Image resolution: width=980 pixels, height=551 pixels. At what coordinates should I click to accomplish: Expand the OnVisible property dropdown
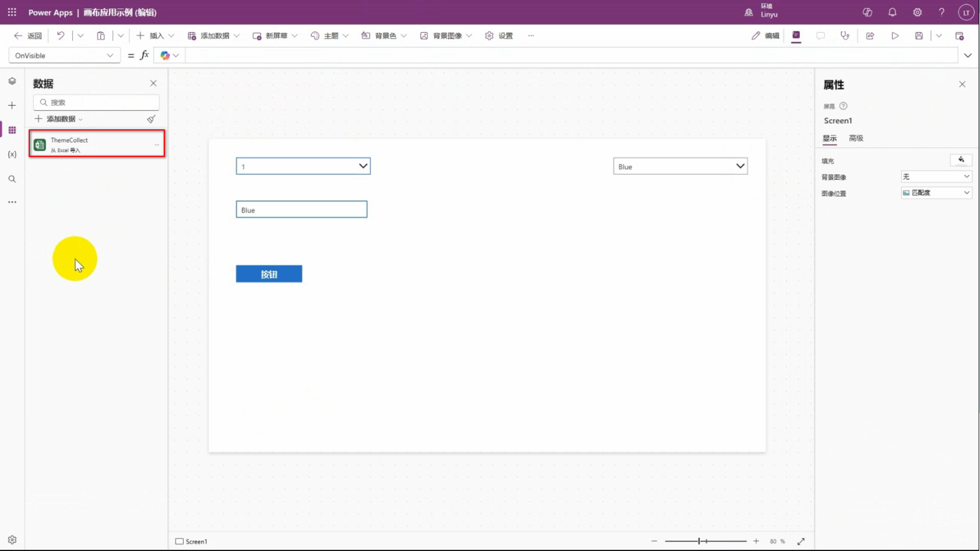(110, 55)
